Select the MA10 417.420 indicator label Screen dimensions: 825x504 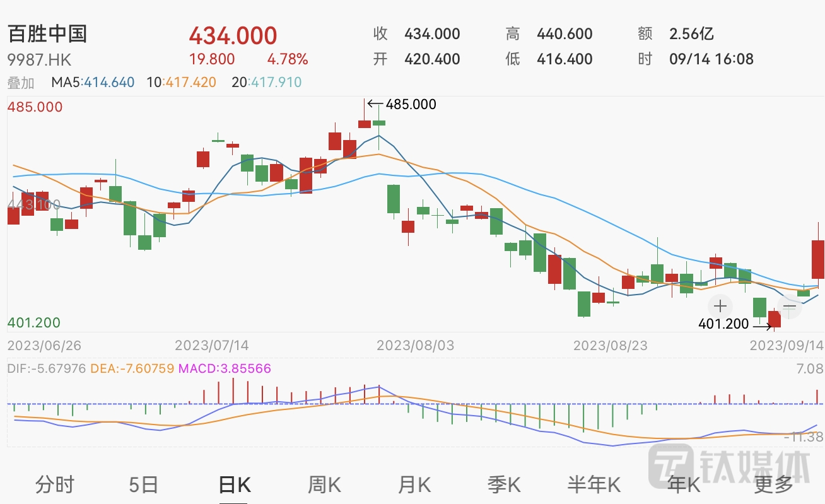pos(182,83)
